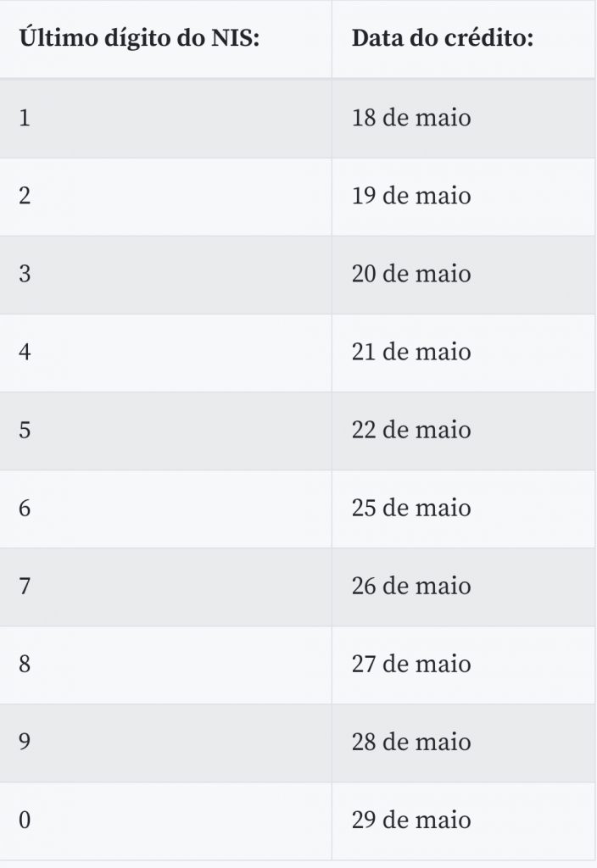Viewport: 597px width, 868px height.
Task: Select the '22 de maio' cell
Action: 464,431
